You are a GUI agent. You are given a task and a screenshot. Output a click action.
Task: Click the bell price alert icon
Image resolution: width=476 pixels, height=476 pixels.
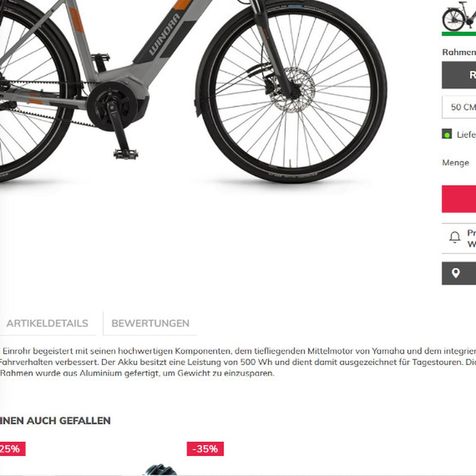[455, 237]
